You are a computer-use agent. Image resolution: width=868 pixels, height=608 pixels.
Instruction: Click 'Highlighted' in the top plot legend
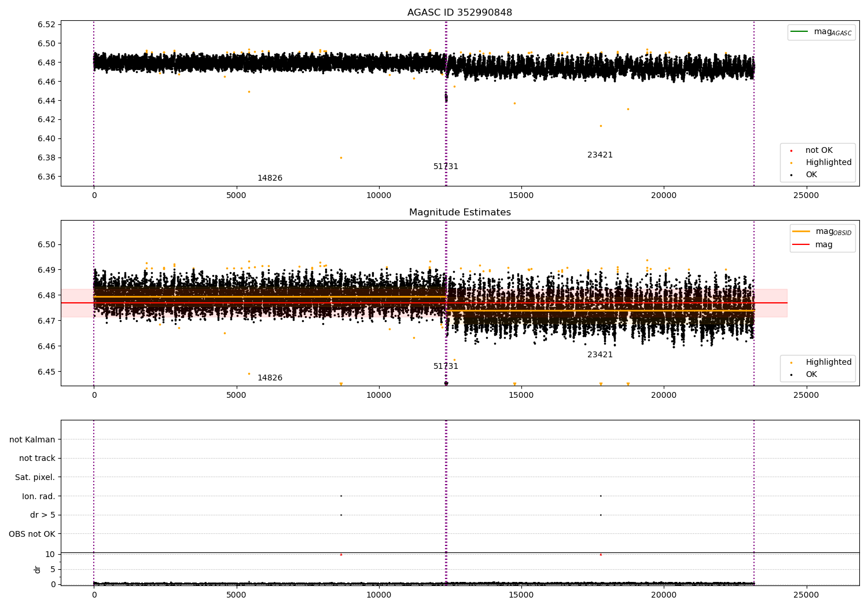point(828,163)
